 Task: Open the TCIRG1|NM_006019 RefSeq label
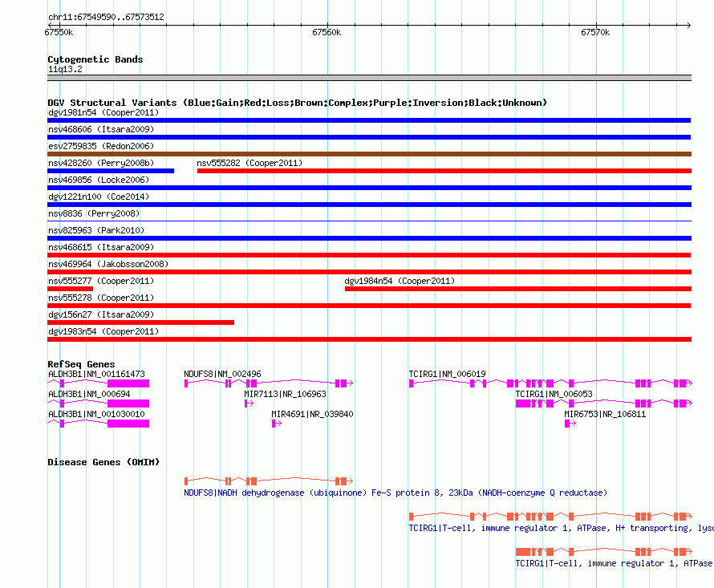click(447, 374)
